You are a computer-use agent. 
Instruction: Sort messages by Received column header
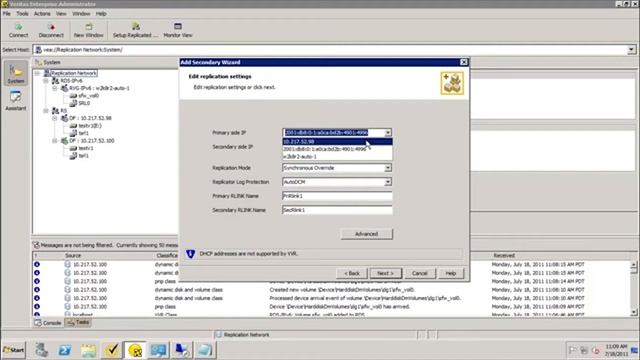click(x=504, y=256)
